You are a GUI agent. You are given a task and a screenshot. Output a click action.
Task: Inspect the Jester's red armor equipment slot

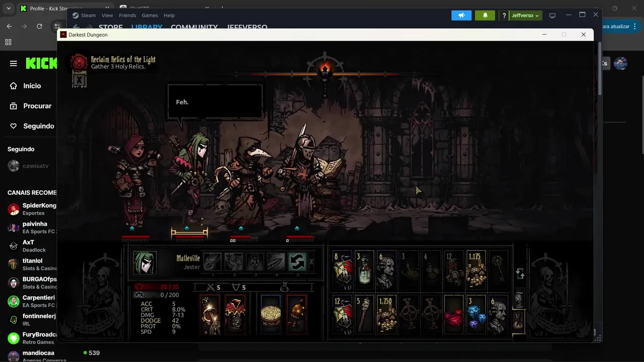point(235,315)
